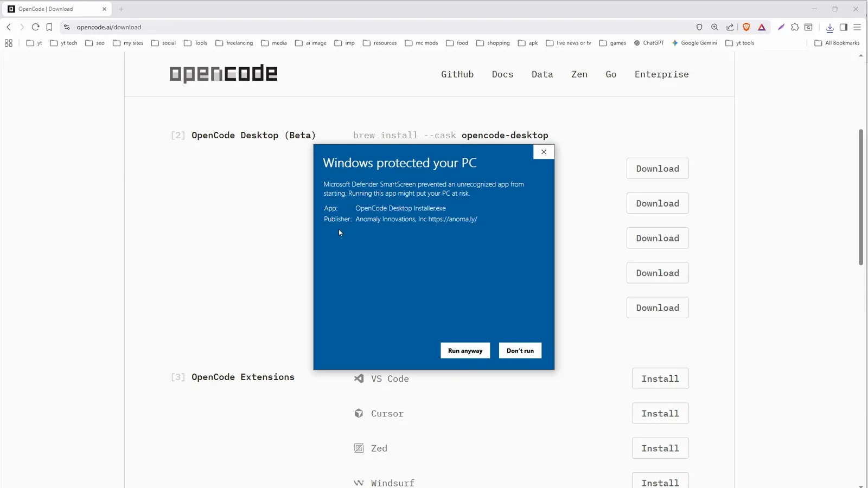This screenshot has width=868, height=488.
Task: Open the downloads icon in toolbar
Action: click(830, 27)
